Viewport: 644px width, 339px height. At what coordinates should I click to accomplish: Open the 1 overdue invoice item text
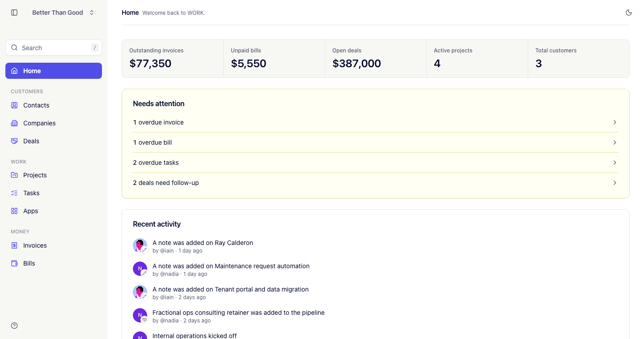click(x=158, y=122)
